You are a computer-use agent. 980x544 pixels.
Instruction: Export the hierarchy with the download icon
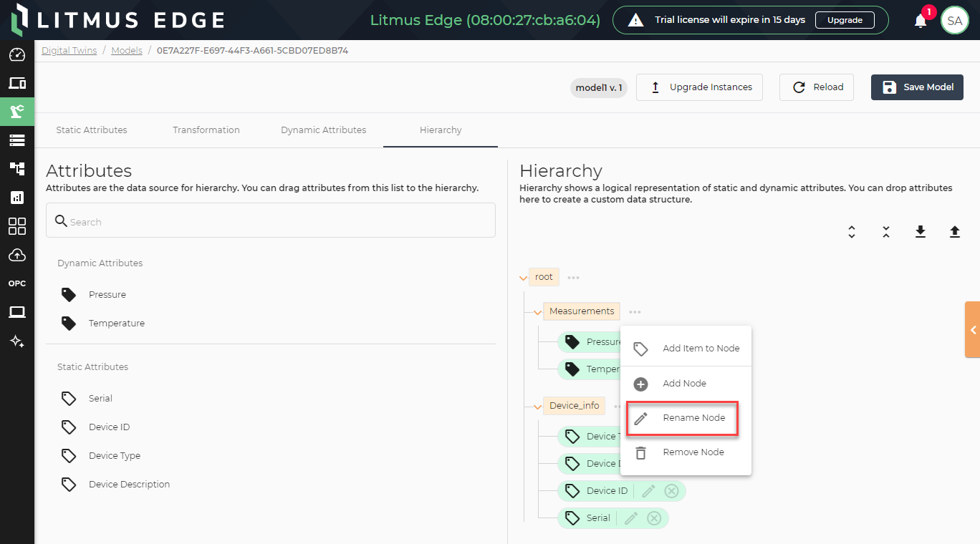(921, 232)
